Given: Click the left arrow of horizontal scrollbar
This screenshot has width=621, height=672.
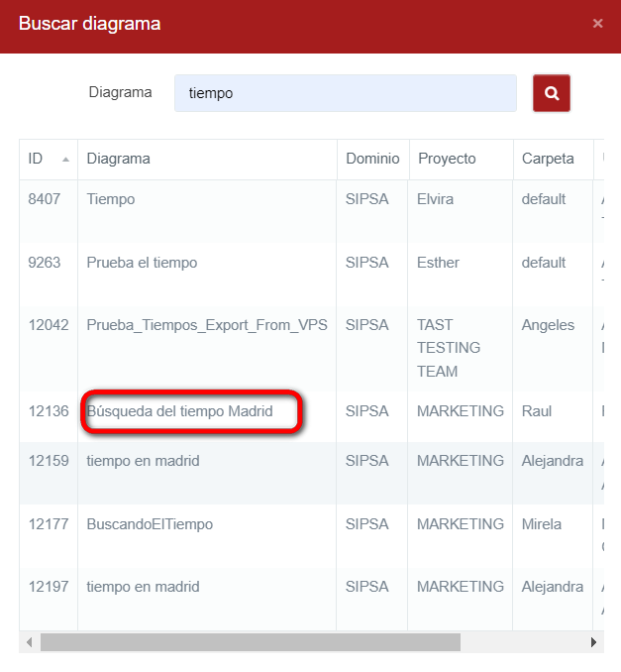Looking at the screenshot, I should pyautogui.click(x=29, y=642).
